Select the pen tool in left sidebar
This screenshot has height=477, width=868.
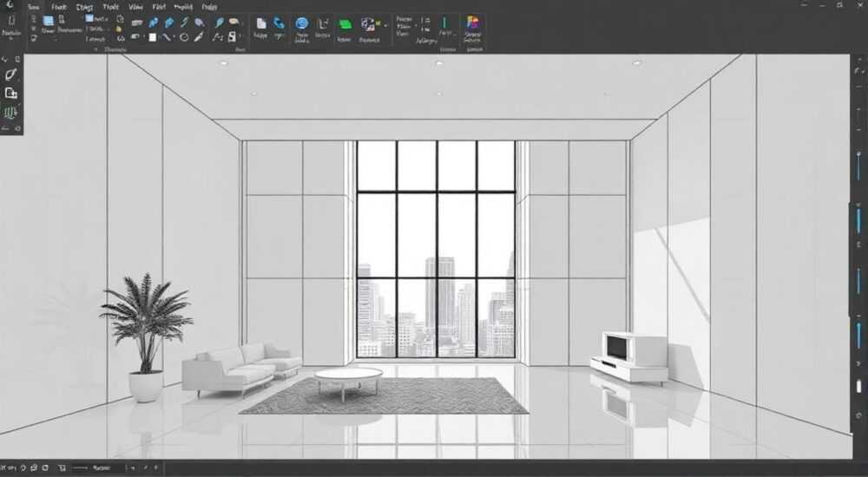[10, 75]
